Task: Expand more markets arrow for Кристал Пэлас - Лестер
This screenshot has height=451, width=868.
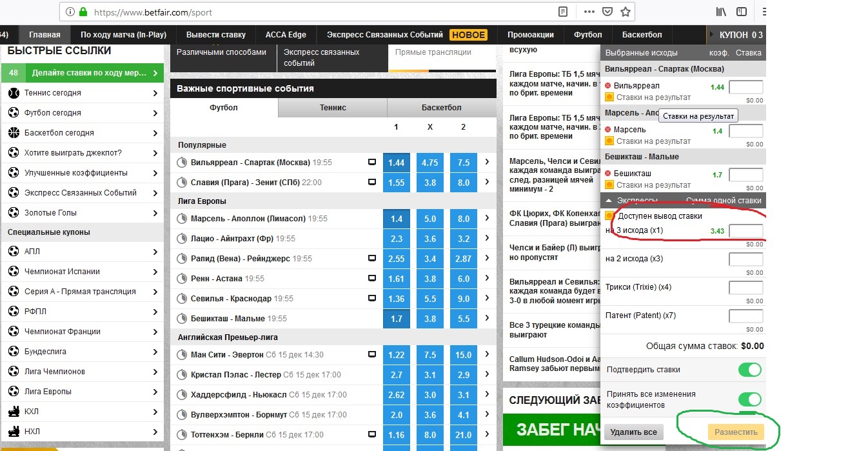Action: 488,375
